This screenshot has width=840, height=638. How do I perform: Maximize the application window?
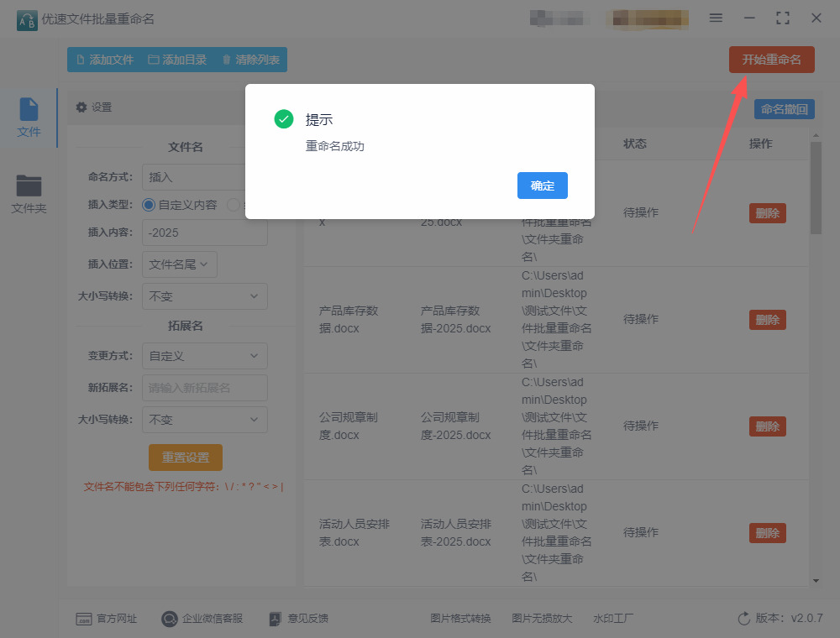click(783, 18)
